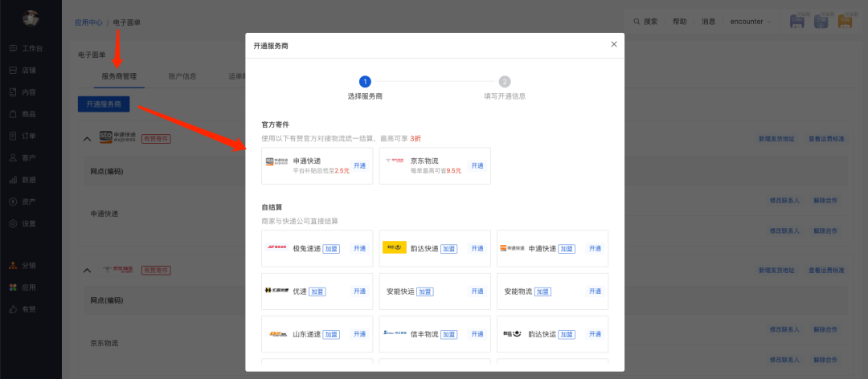Click the third trial badge icon in header
The image size is (868, 379).
click(x=845, y=20)
